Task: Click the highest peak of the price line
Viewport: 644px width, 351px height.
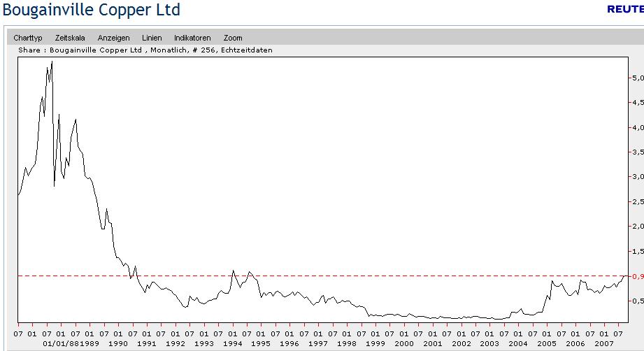Action: (52, 62)
